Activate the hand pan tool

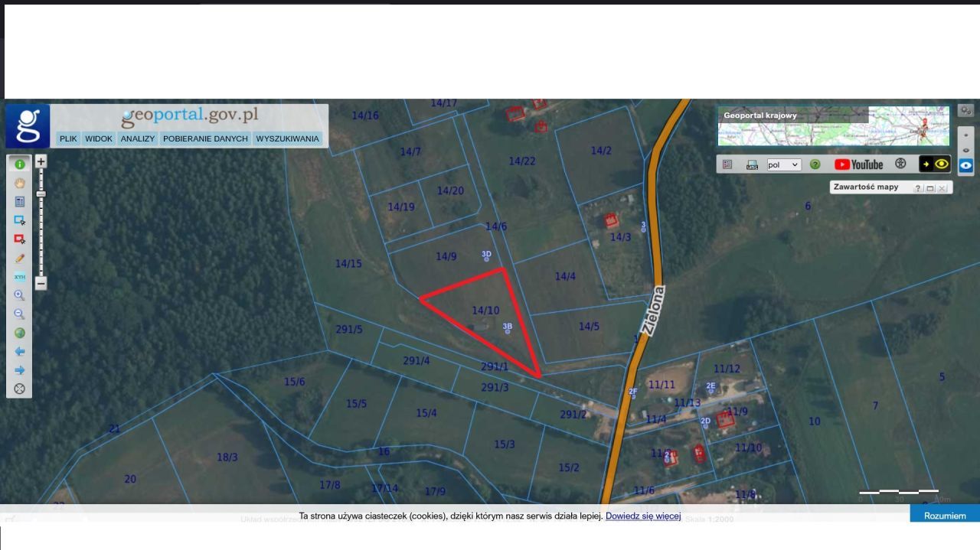tap(20, 183)
